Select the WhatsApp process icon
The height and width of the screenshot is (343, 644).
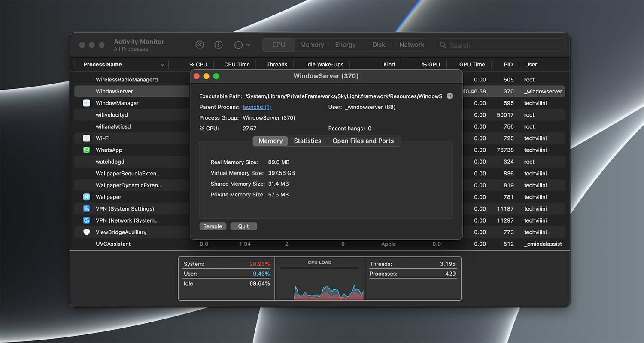pos(86,150)
